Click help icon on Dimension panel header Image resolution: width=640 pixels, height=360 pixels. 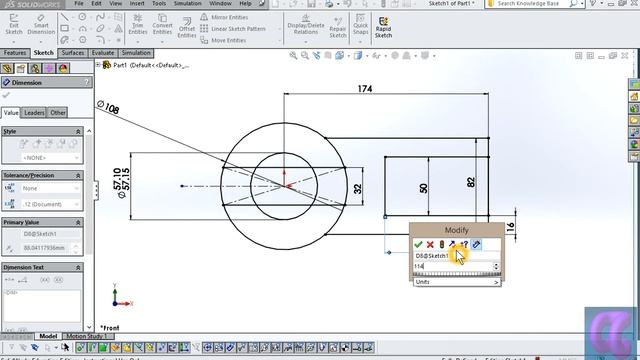87,82
